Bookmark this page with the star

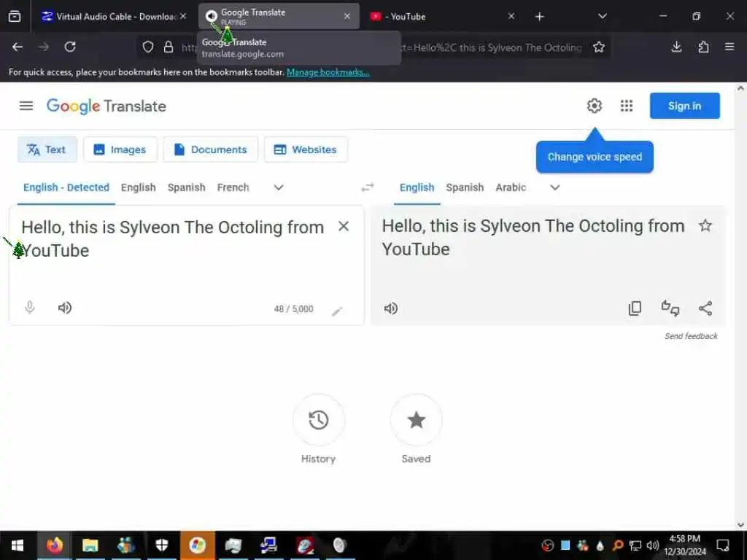[x=599, y=47]
